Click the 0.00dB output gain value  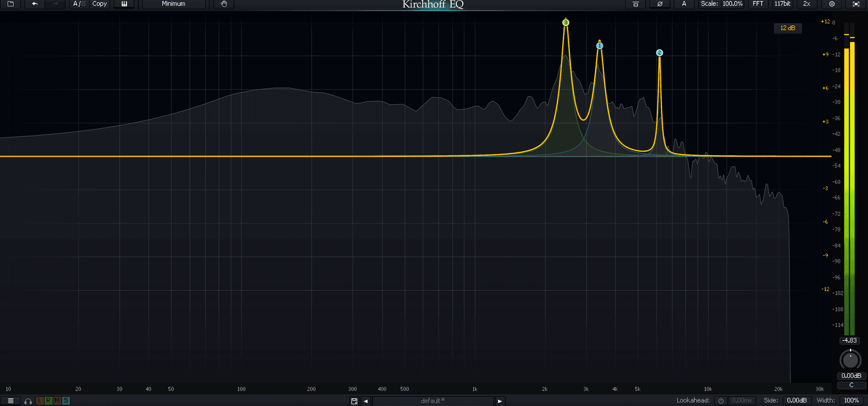[851, 376]
